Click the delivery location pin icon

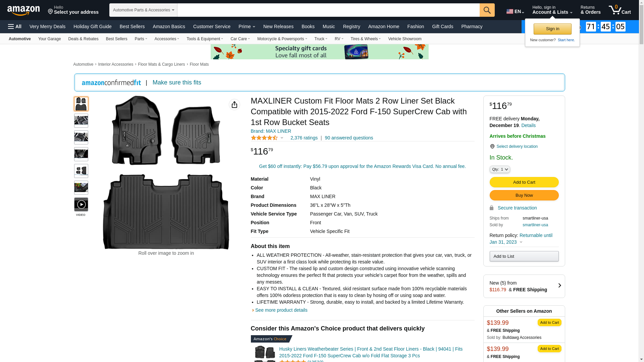click(492, 146)
